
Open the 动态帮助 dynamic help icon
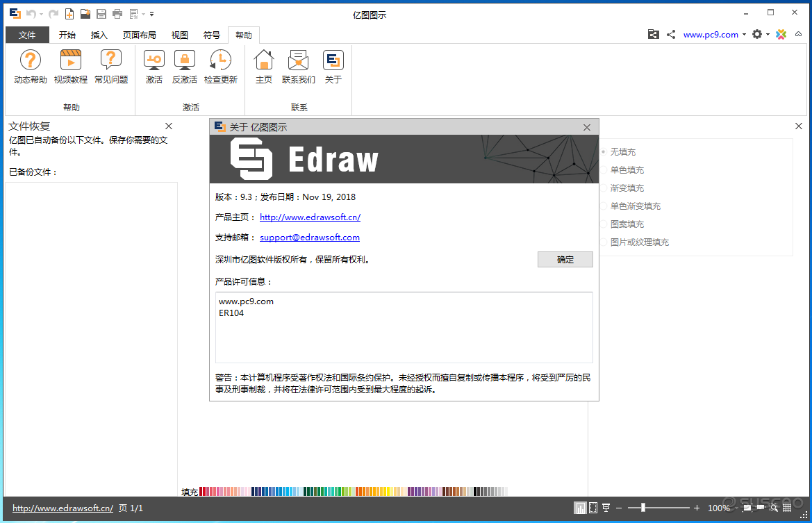[30, 66]
